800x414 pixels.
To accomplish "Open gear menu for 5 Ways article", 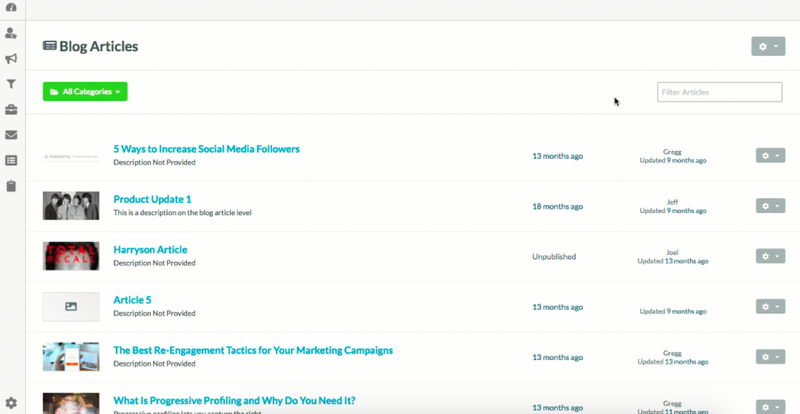I will 770,156.
